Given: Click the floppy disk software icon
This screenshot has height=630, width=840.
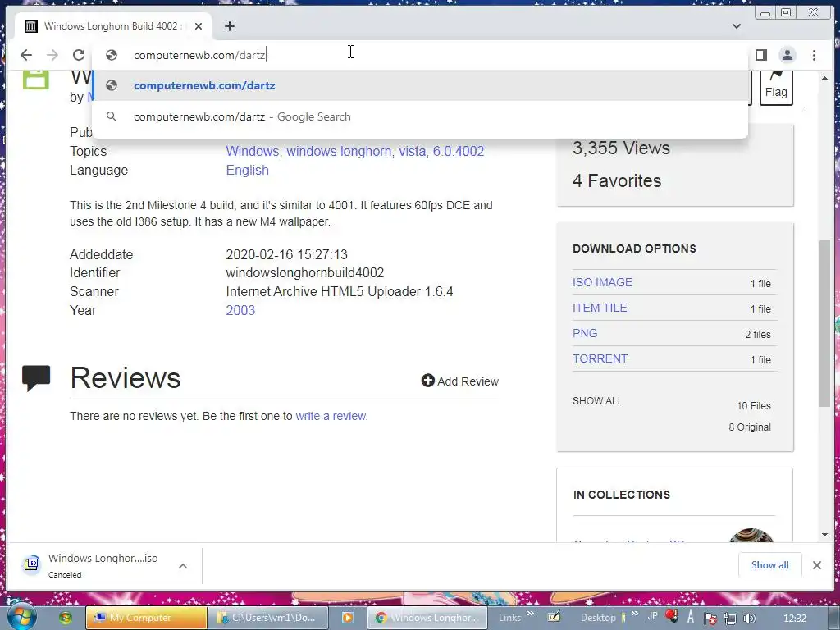Looking at the screenshot, I should click(x=35, y=80).
